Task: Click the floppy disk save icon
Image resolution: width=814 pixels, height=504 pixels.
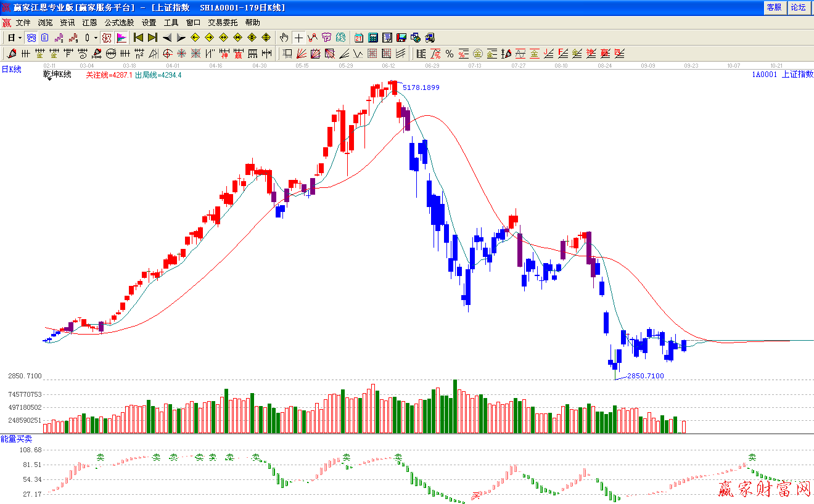Action: click(401, 38)
